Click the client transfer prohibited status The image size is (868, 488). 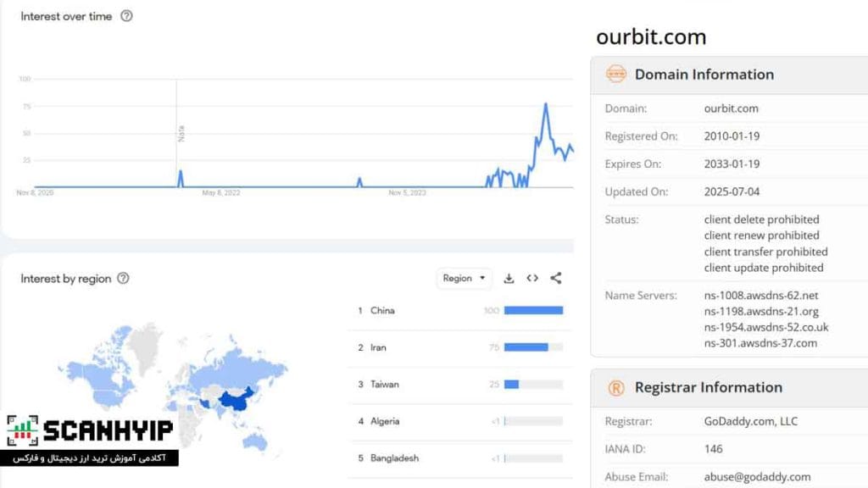(766, 252)
